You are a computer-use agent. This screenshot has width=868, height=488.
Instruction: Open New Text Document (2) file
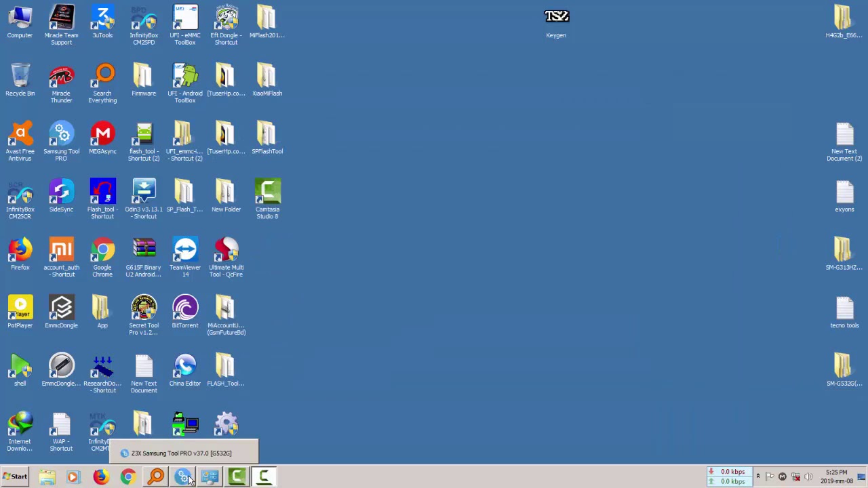pyautogui.click(x=844, y=141)
